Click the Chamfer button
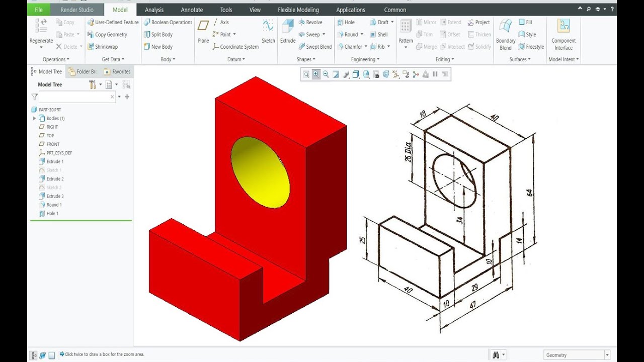Screen dimensions: 644x362 350,47
